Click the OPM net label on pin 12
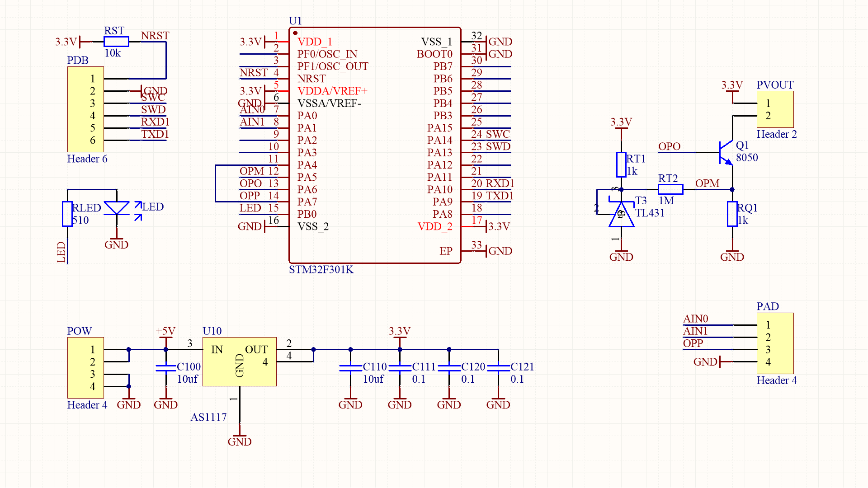This screenshot has height=488, width=868. pos(252,171)
